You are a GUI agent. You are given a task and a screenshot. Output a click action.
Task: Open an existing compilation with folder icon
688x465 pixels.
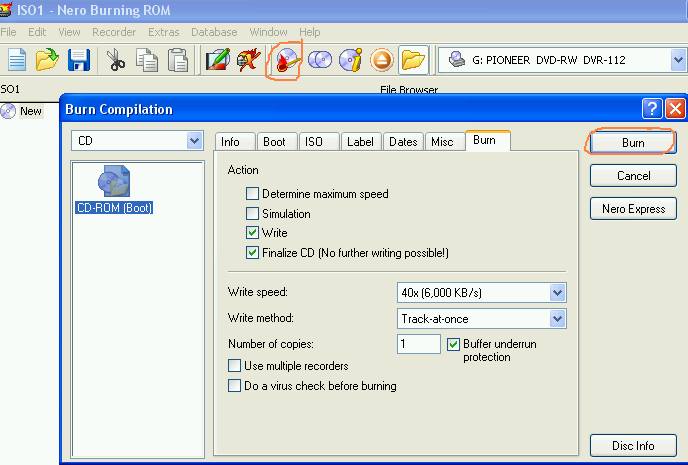(x=47, y=60)
